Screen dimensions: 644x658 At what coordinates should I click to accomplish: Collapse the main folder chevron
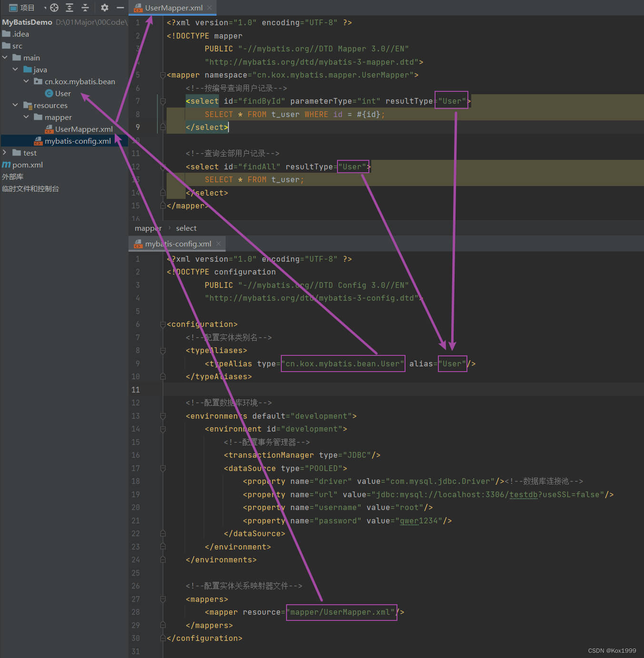click(5, 58)
